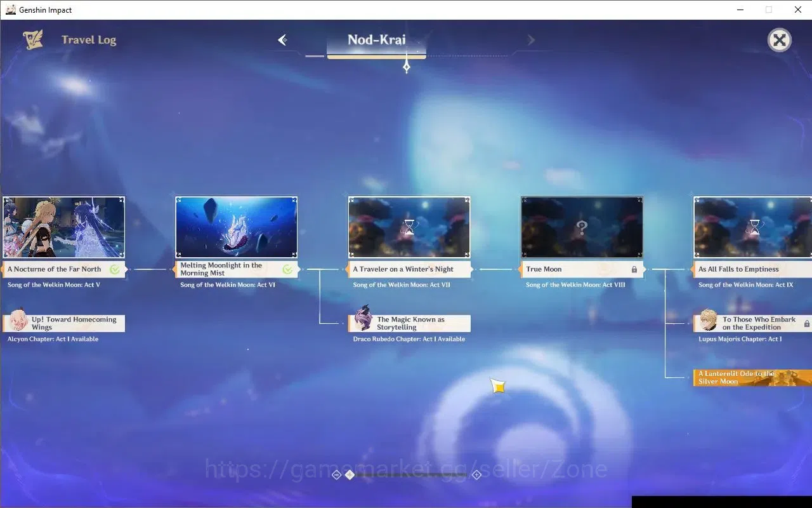Open To Those Who Embark on the Expedition

(752, 323)
